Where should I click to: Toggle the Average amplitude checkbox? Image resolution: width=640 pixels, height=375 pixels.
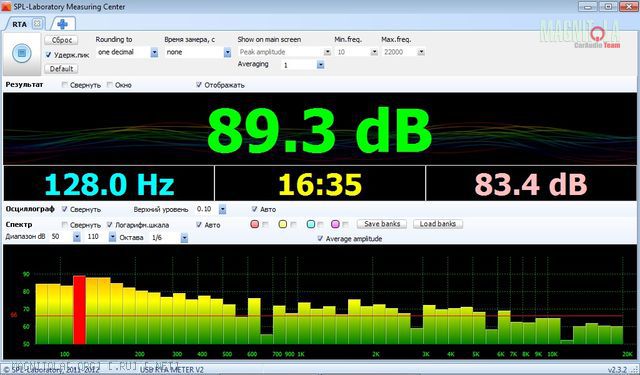click(320, 238)
